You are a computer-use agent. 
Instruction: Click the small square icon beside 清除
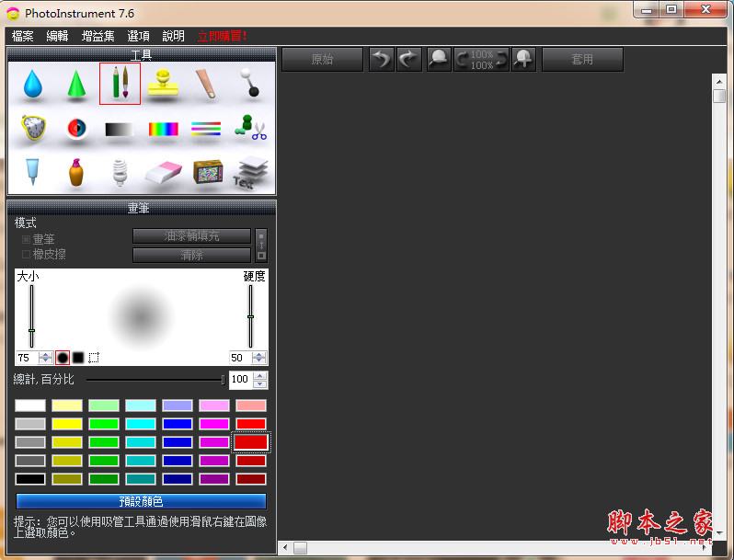tap(261, 256)
